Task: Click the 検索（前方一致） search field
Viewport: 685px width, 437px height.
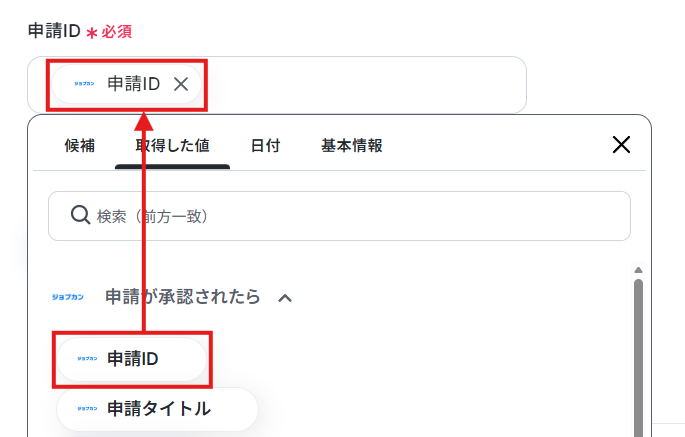Action: [339, 216]
